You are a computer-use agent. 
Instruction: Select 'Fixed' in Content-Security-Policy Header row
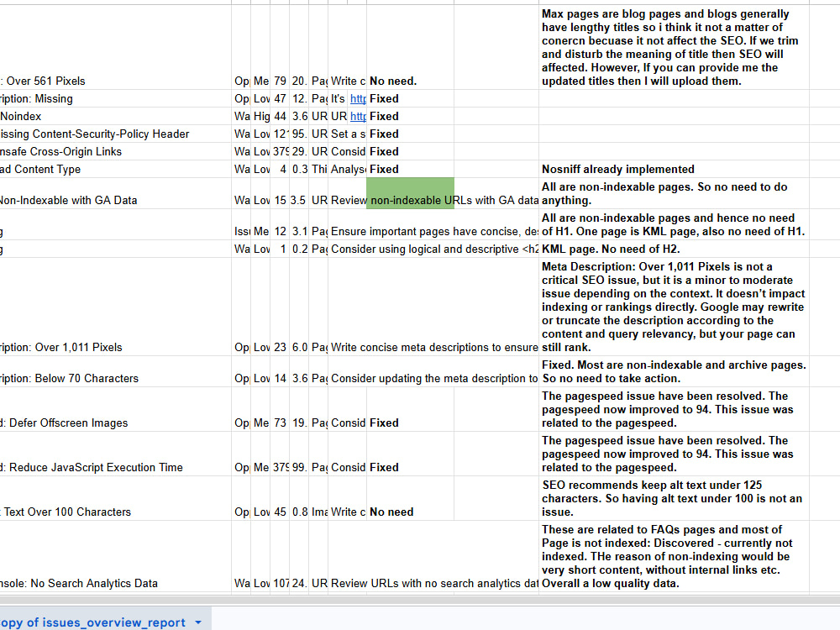coord(411,134)
